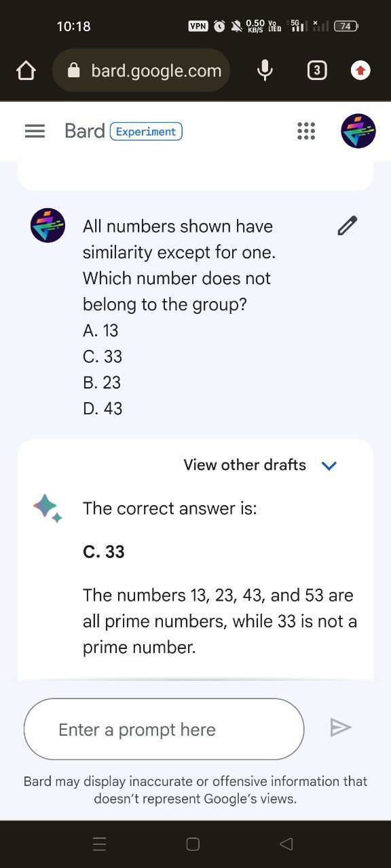Edit the prompt with pencil icon
This screenshot has height=868, width=391.
[348, 226]
